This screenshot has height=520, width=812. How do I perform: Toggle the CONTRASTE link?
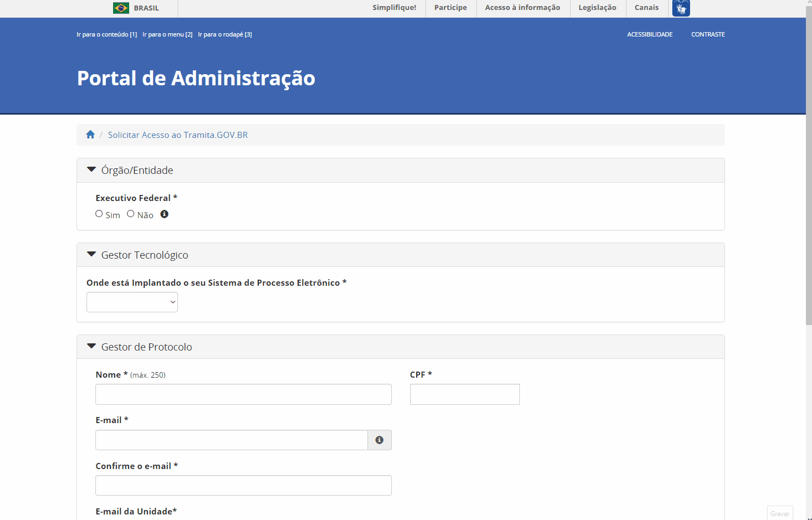pyautogui.click(x=708, y=34)
